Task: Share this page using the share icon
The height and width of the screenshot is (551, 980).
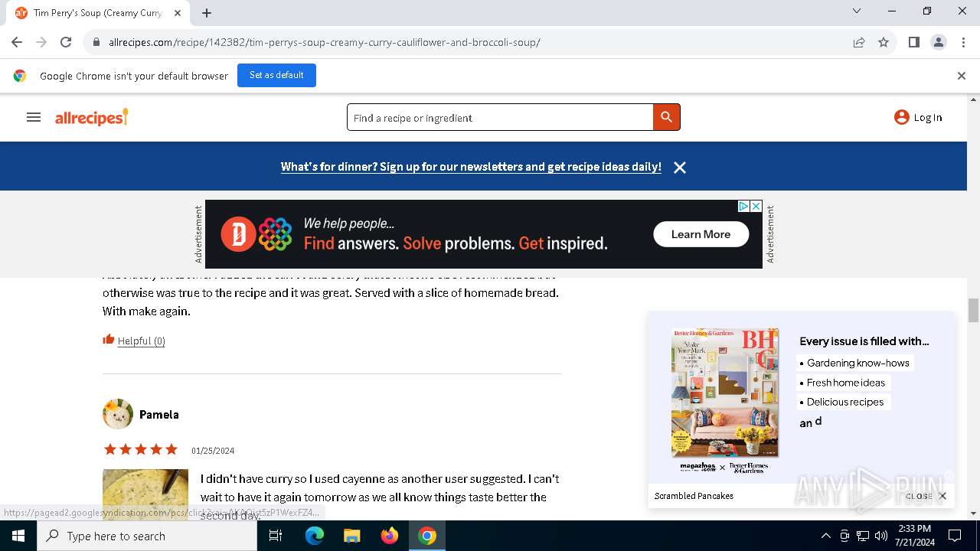Action: click(859, 42)
